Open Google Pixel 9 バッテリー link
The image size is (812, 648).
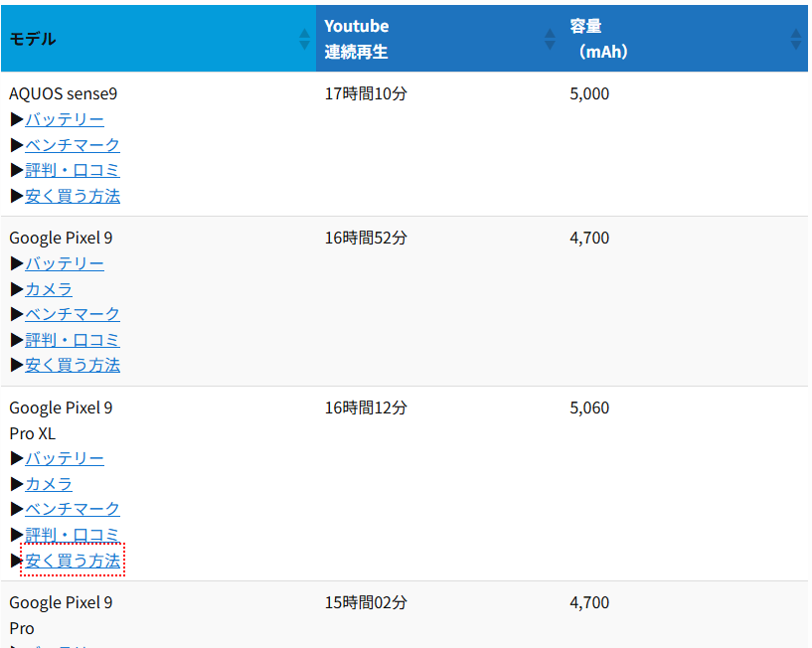coord(65,263)
